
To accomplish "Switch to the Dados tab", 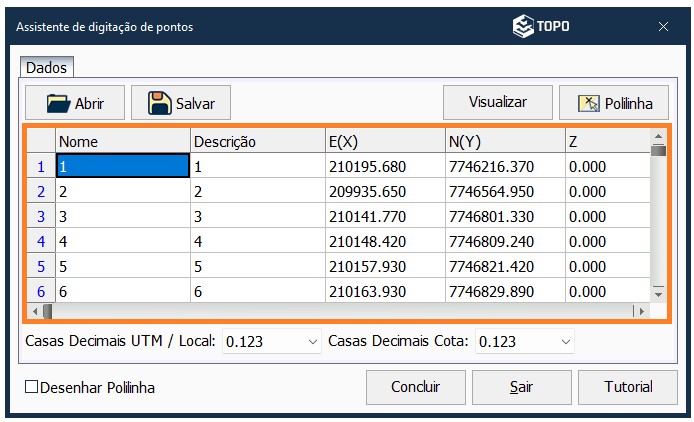I will [x=46, y=68].
